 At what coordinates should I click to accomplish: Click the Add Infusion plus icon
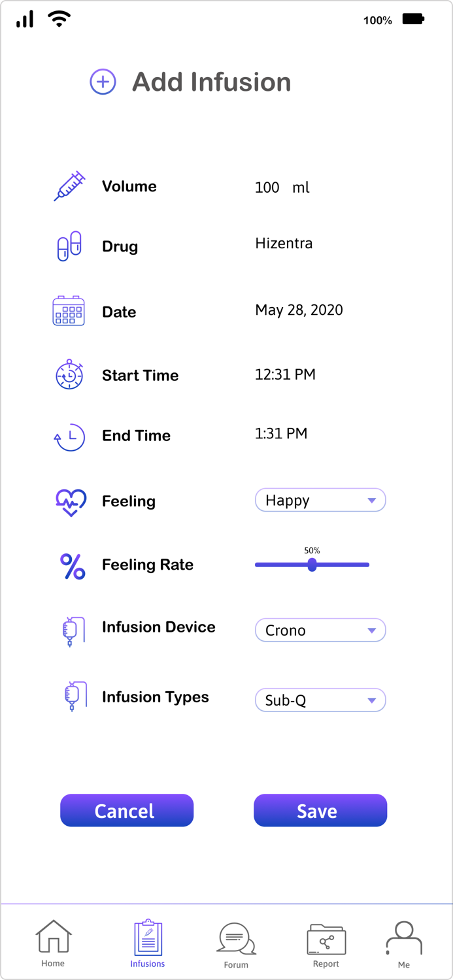pos(102,82)
